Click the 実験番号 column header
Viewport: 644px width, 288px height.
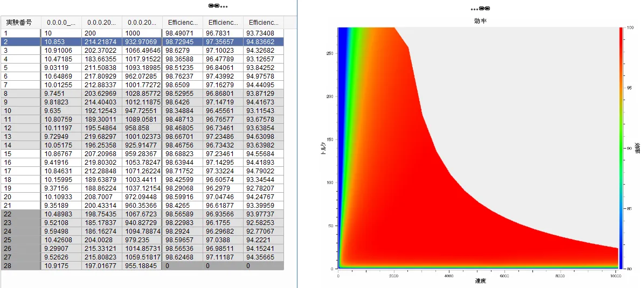pos(20,23)
